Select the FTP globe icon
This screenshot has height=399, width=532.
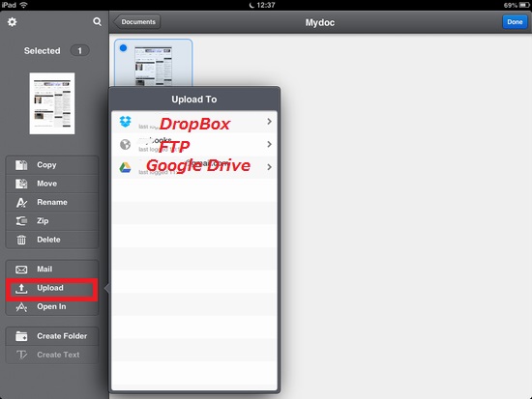tap(125, 144)
